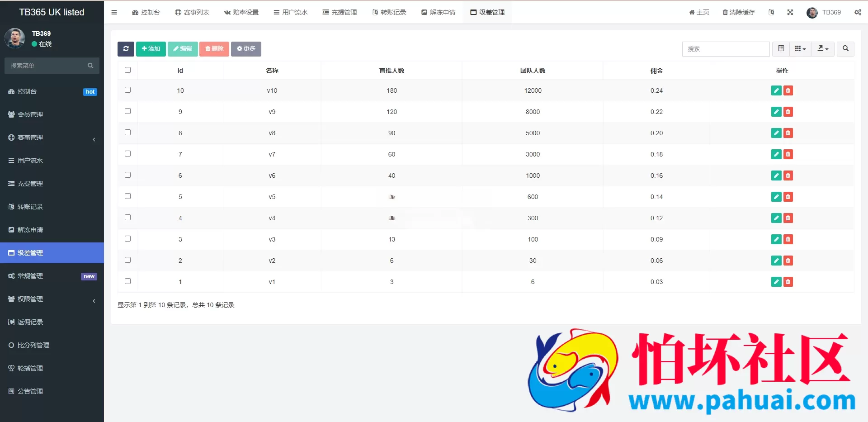Check the checkbox for row Id 1

(x=127, y=281)
